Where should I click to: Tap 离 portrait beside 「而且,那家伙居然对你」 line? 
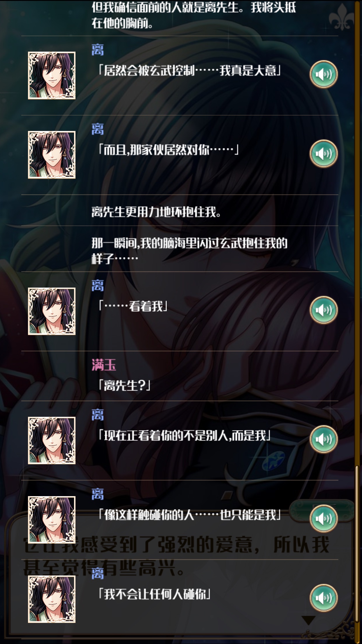pos(52,155)
